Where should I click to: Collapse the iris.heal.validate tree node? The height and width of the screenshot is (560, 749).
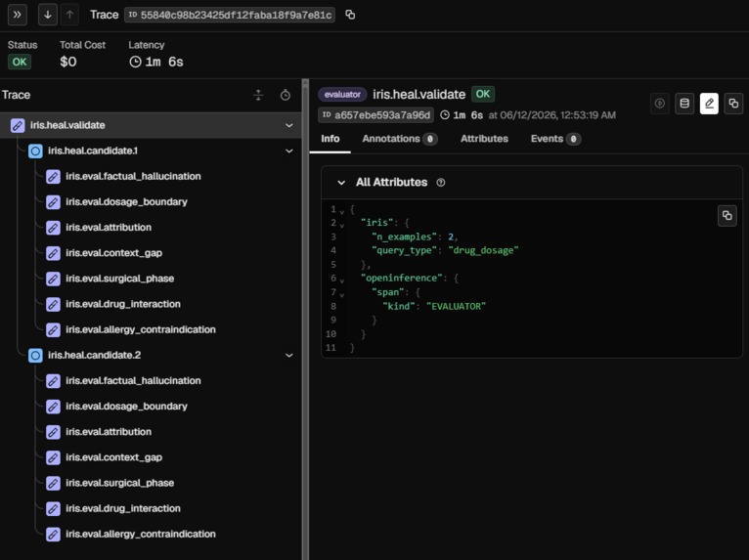(289, 125)
